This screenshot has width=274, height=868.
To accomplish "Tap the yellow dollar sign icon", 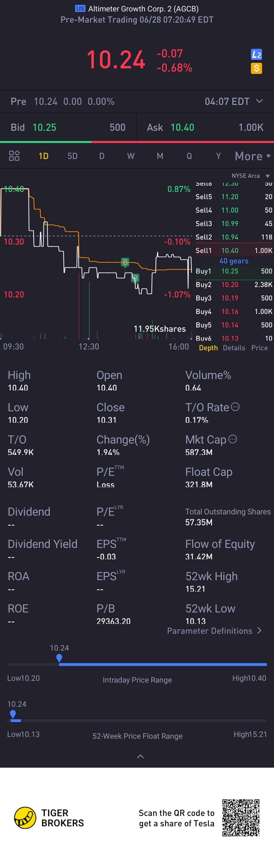I will pos(256,68).
